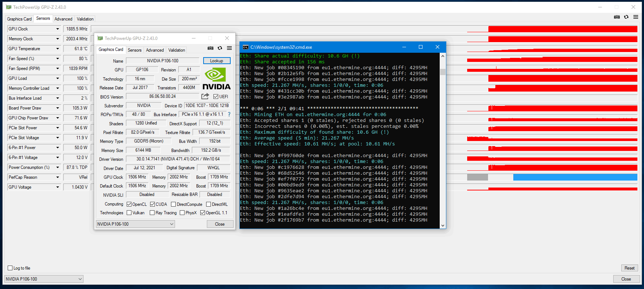Open the Fan Speed (%) sensor dropdown

coord(57,59)
